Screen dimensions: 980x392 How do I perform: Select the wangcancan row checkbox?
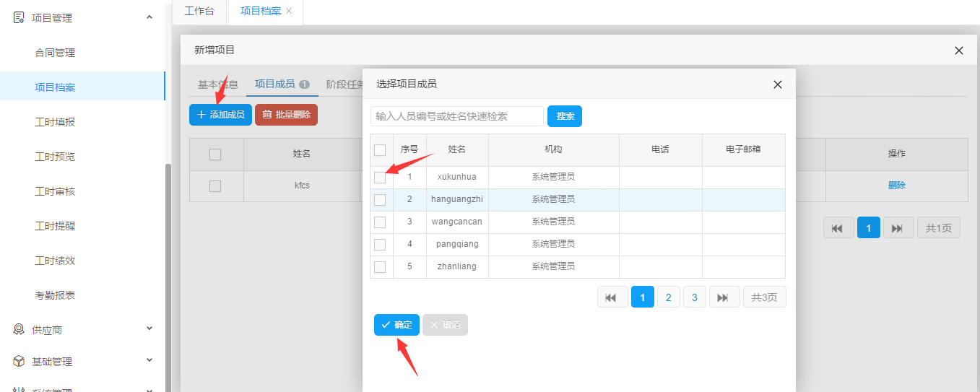tap(380, 222)
